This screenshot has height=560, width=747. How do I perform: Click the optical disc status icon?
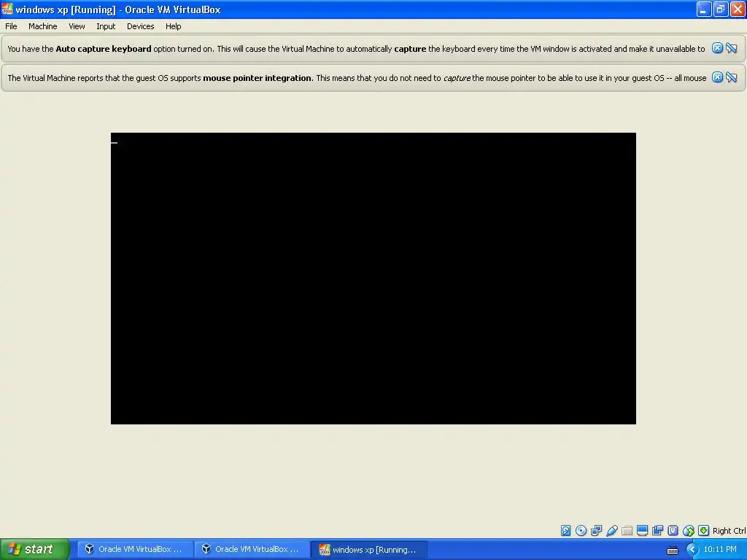pyautogui.click(x=581, y=531)
